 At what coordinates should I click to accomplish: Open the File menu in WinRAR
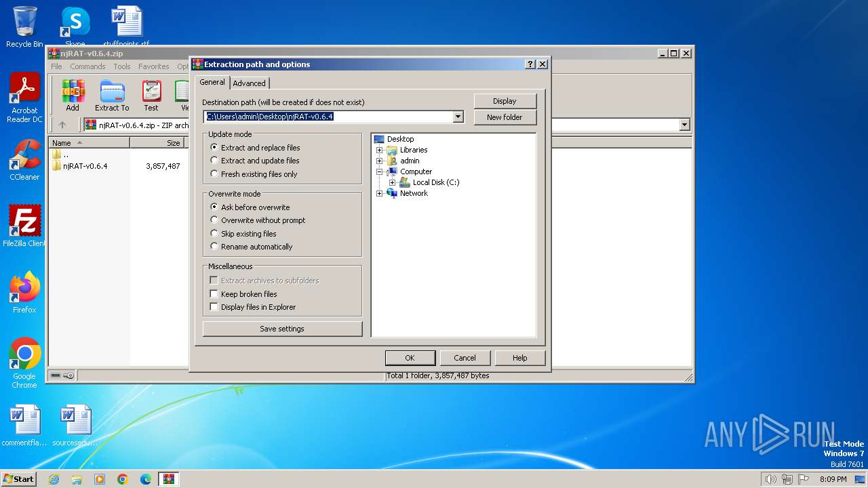(x=56, y=66)
